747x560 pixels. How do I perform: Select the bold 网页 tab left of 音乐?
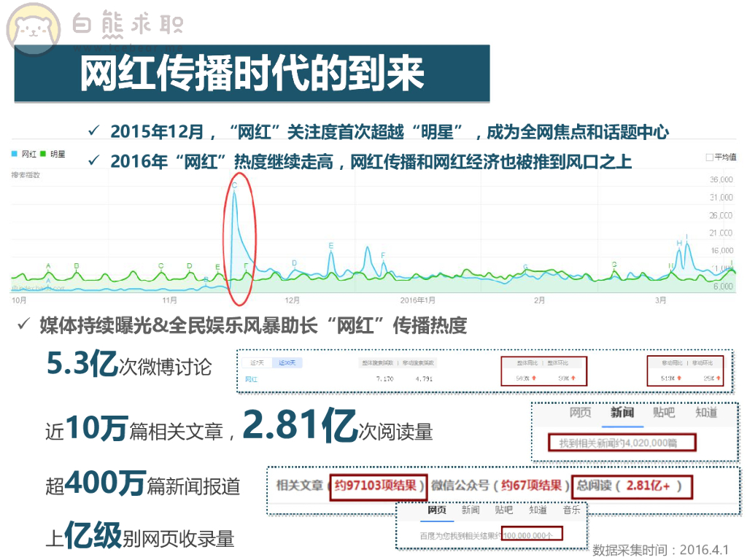click(x=436, y=510)
